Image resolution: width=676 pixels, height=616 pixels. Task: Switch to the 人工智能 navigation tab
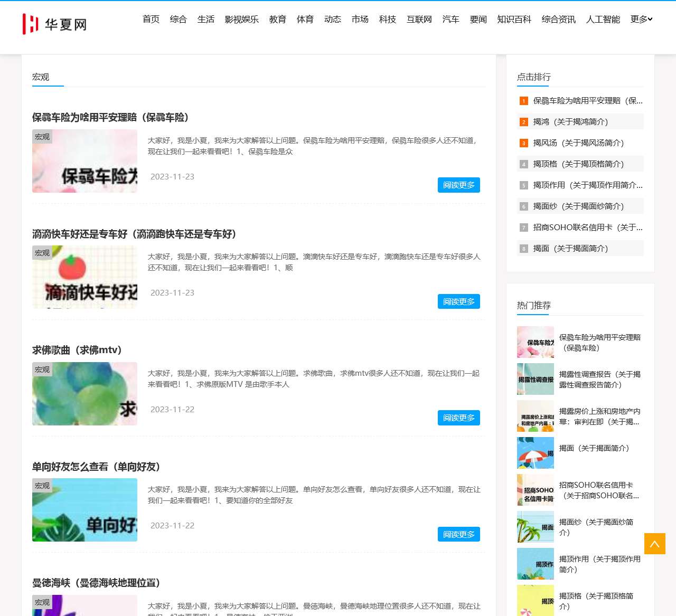pos(603,19)
